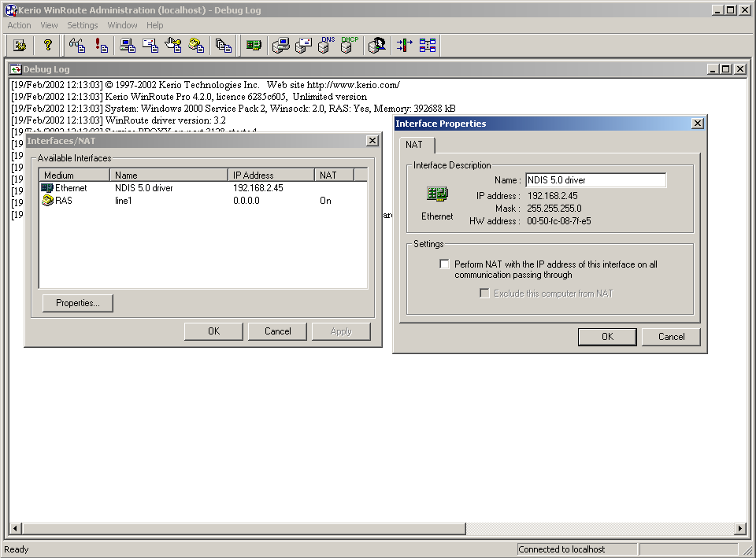This screenshot has height=558, width=756.
Task: Open the View menu
Action: (x=49, y=25)
